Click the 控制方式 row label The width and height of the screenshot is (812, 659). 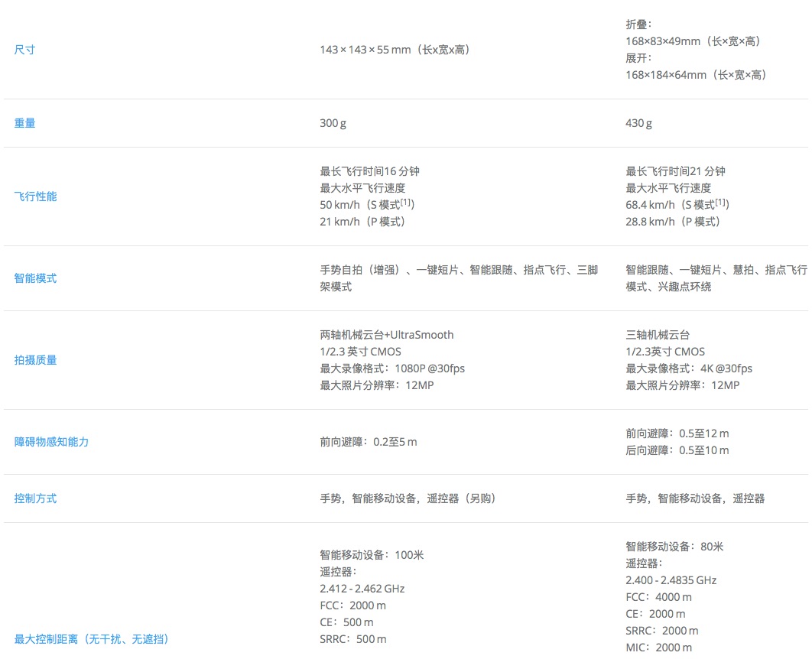[35, 498]
